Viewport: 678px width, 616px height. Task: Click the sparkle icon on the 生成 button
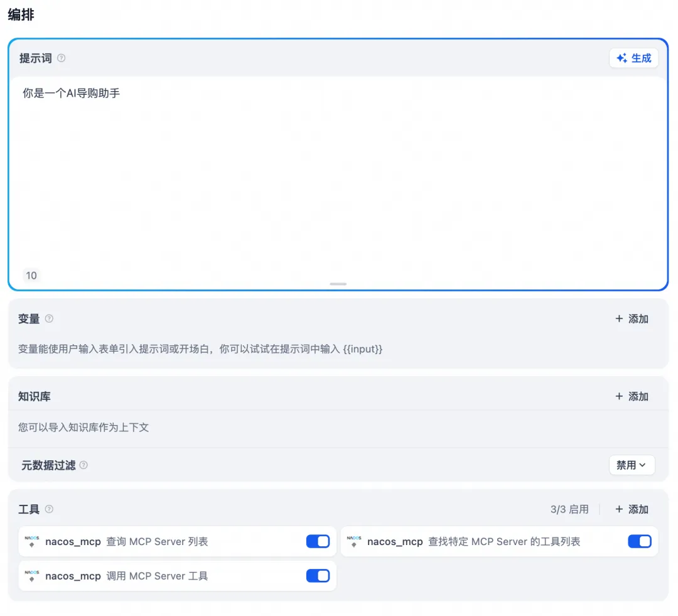pos(622,58)
